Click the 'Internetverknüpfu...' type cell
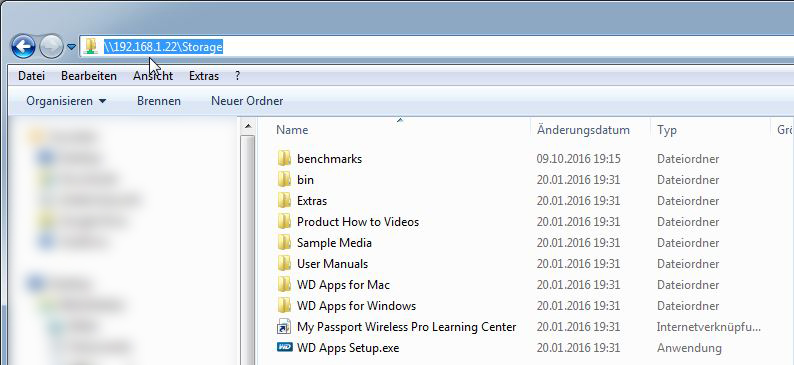 [709, 327]
